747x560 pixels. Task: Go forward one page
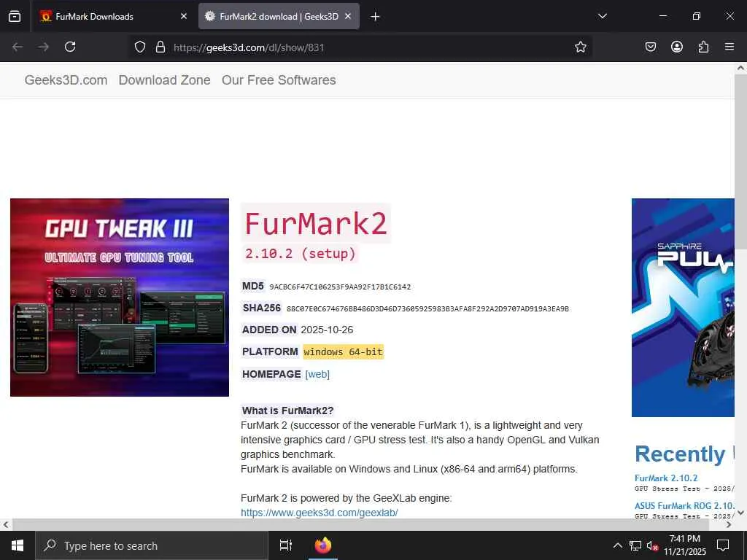pyautogui.click(x=43, y=47)
